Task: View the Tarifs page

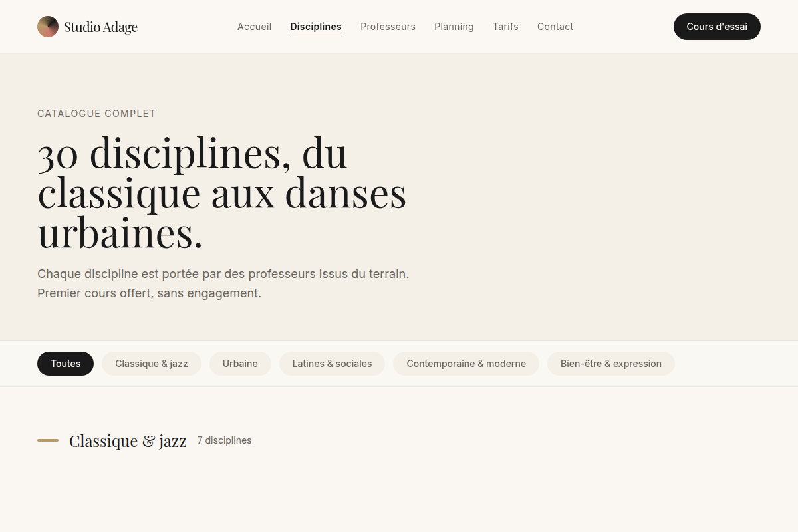Action: click(x=505, y=27)
